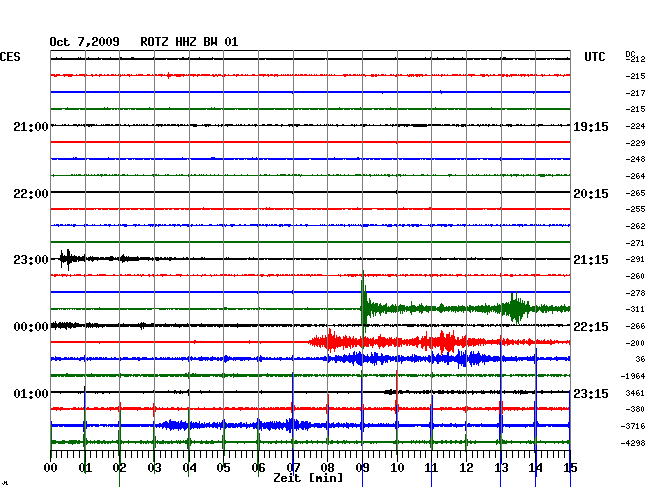Click the red wave packet's first peak near minute 08

(330, 341)
